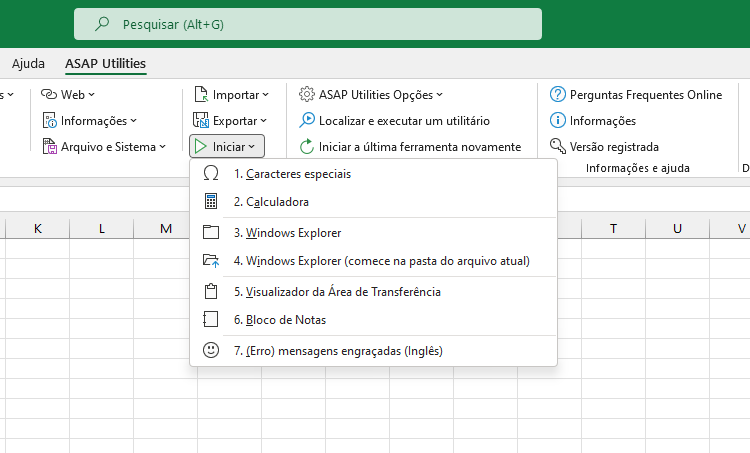Open 5. Visualizador da Área de Transferência

pos(373,291)
